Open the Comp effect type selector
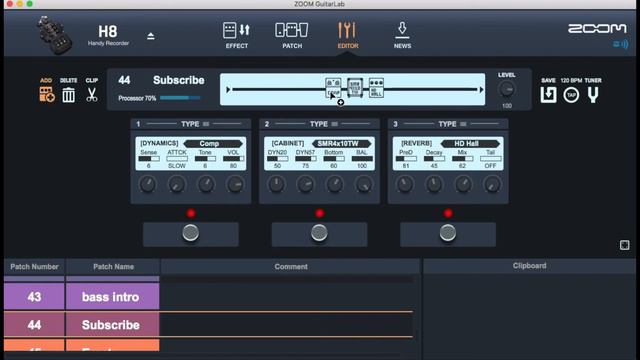 point(213,143)
